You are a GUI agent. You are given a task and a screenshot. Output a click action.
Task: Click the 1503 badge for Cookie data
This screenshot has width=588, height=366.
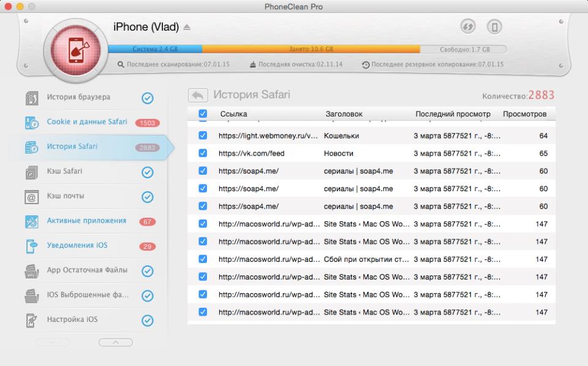[148, 123]
